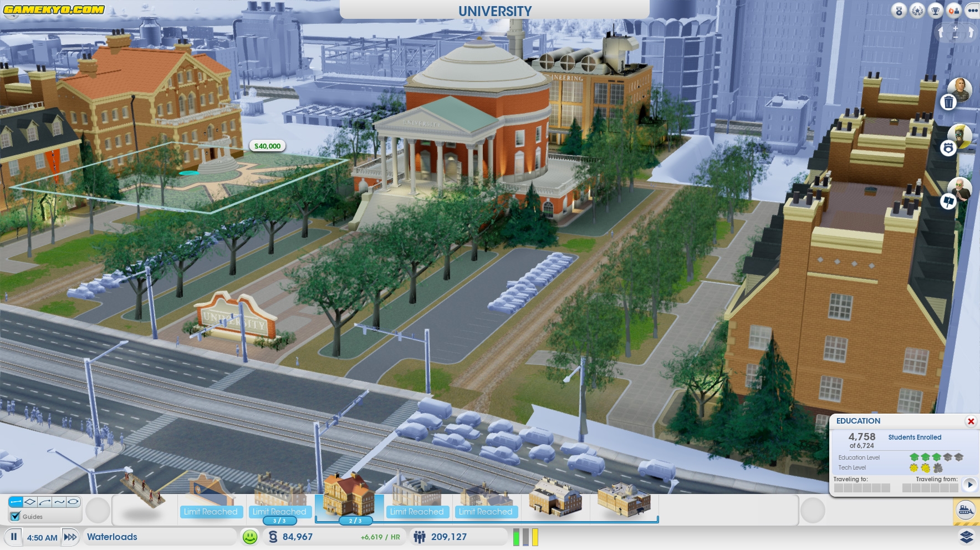Open police advisor badge alert
The height and width of the screenshot is (550, 980).
point(948,148)
